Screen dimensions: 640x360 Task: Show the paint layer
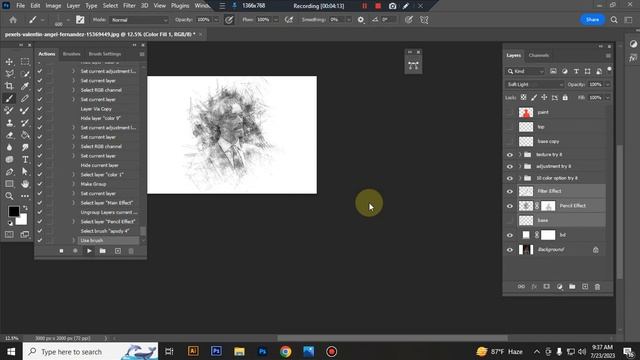tap(510, 112)
